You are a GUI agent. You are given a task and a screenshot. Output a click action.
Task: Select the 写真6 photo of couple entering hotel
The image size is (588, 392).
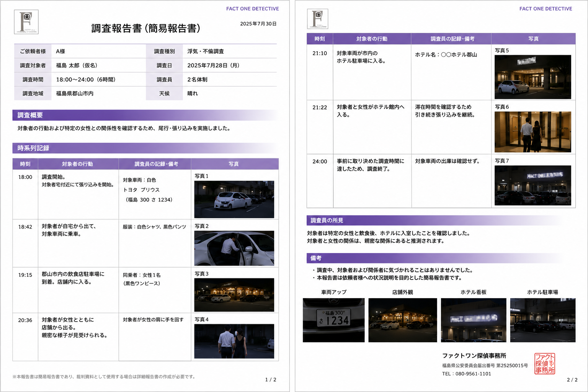[533, 132]
